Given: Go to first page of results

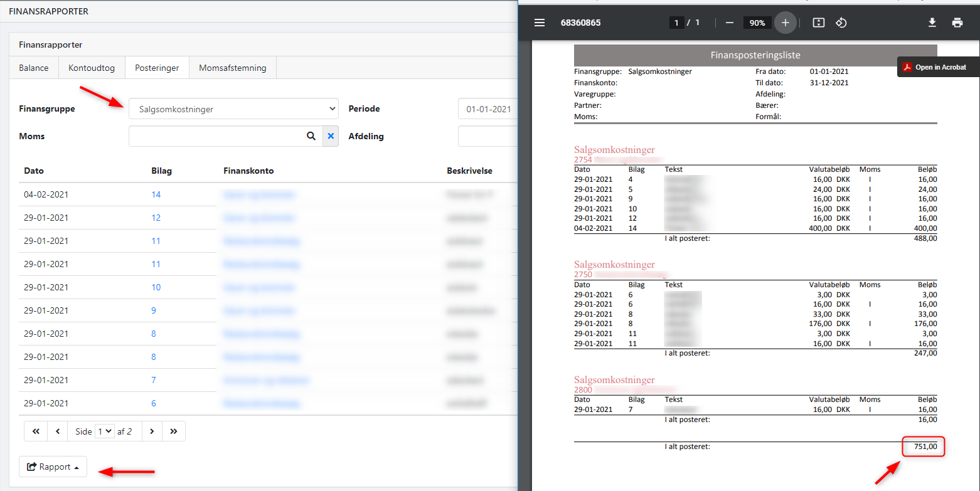Looking at the screenshot, I should 36,431.
